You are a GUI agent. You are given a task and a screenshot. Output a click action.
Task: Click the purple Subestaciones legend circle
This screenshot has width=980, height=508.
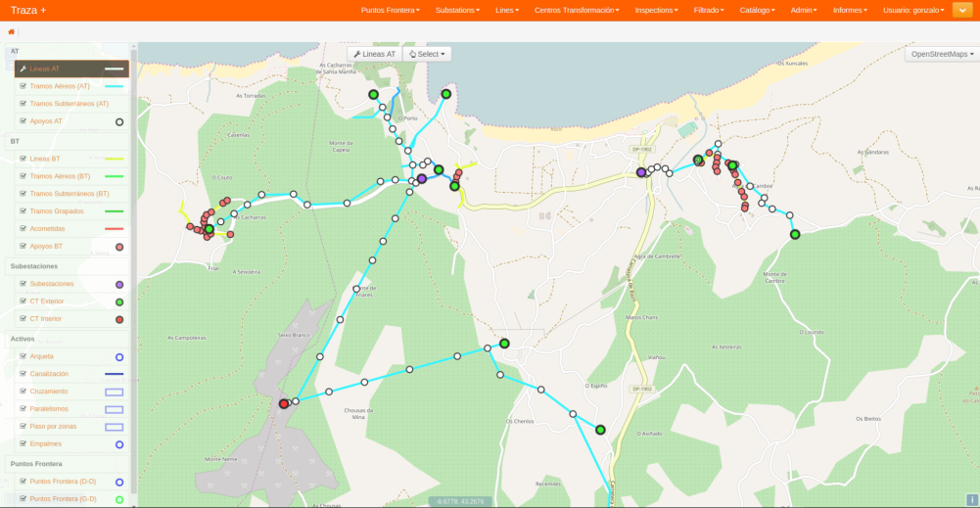(119, 284)
